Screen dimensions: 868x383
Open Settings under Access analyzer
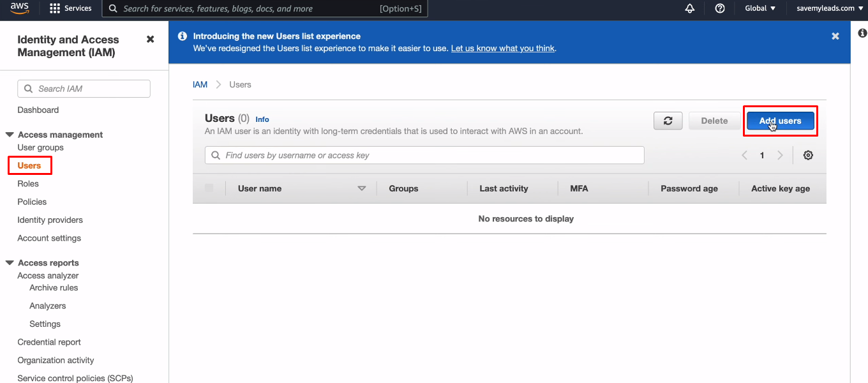[45, 324]
